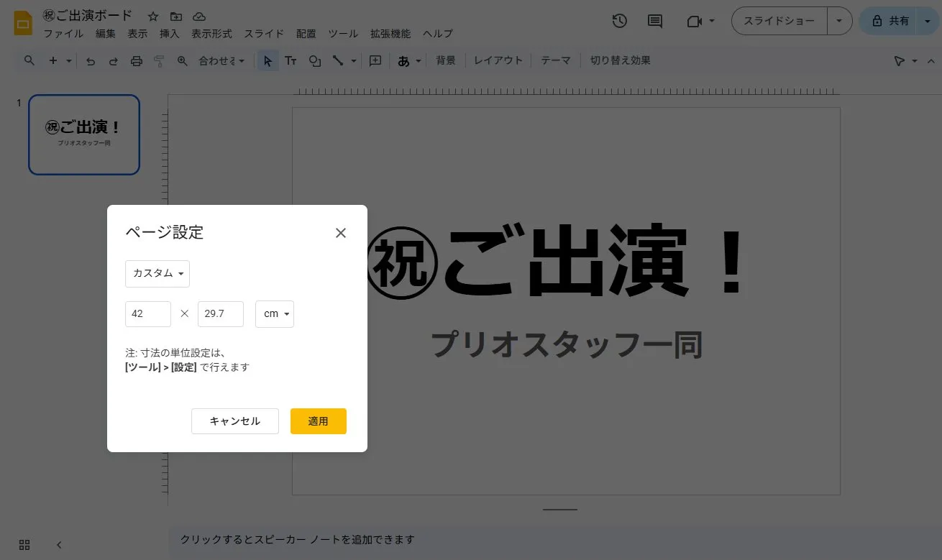Image resolution: width=942 pixels, height=560 pixels.
Task: Open the zoom 合わせる dropdown
Action: pos(221,61)
